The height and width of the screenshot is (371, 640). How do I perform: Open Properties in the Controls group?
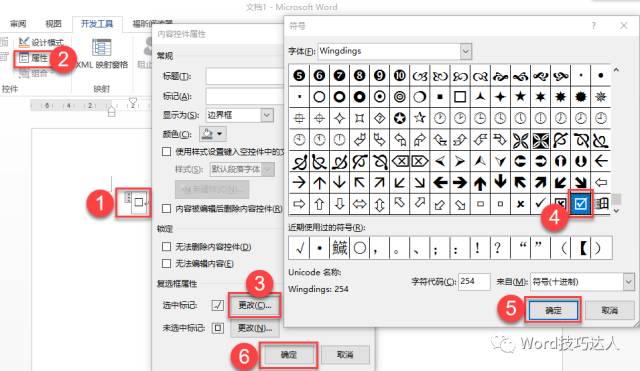(33, 58)
